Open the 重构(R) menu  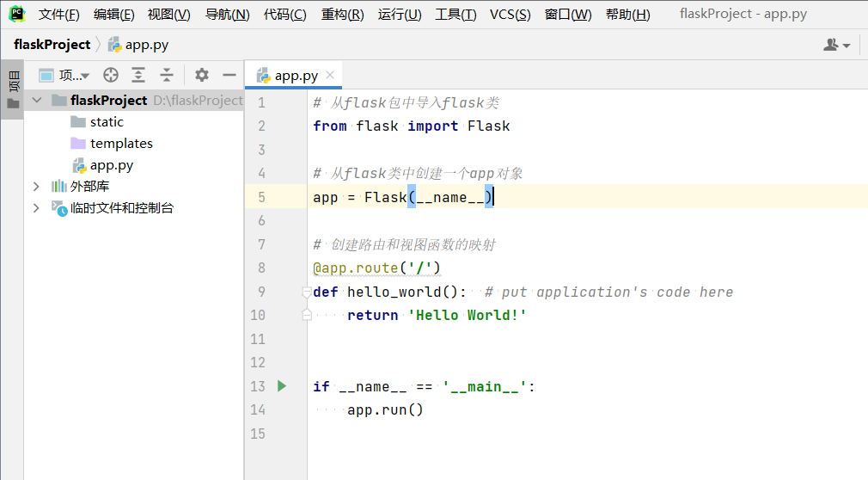tap(342, 15)
